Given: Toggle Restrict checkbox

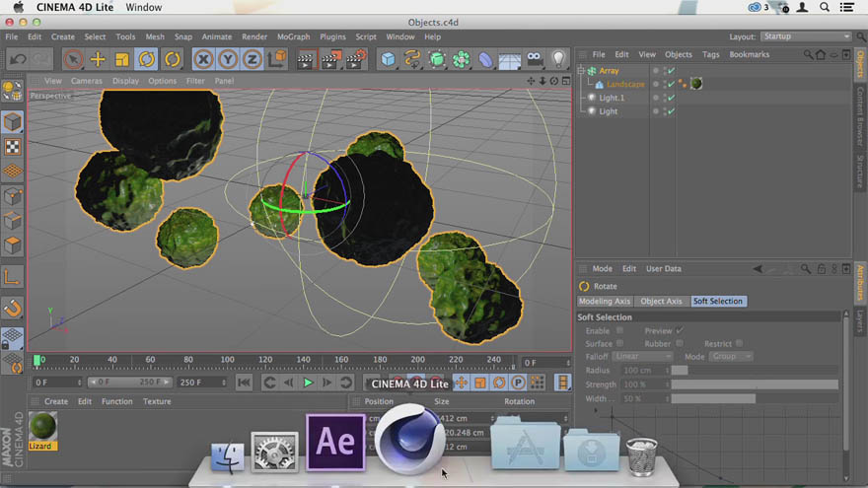Looking at the screenshot, I should tap(739, 344).
